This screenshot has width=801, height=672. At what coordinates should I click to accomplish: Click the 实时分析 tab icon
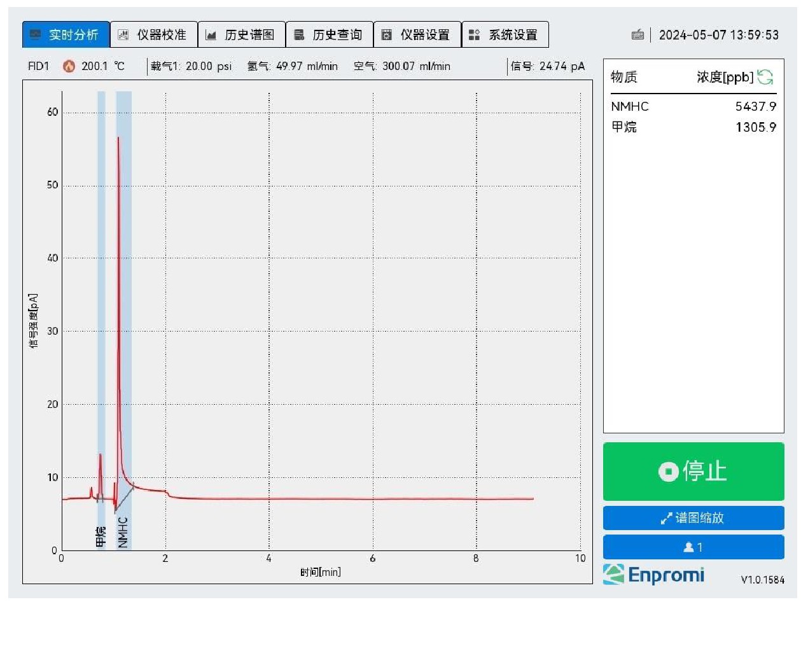[36, 34]
